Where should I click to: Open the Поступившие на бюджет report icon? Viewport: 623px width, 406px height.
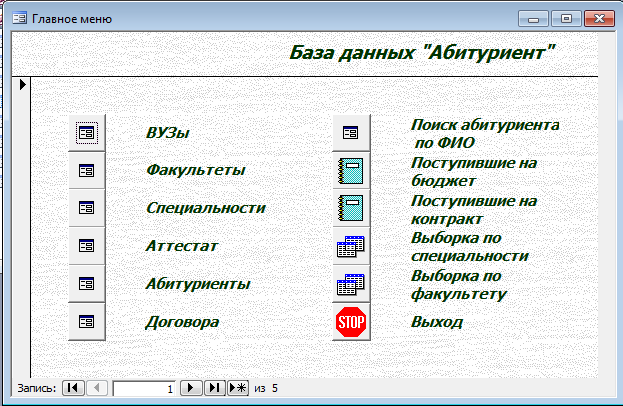[x=351, y=170]
